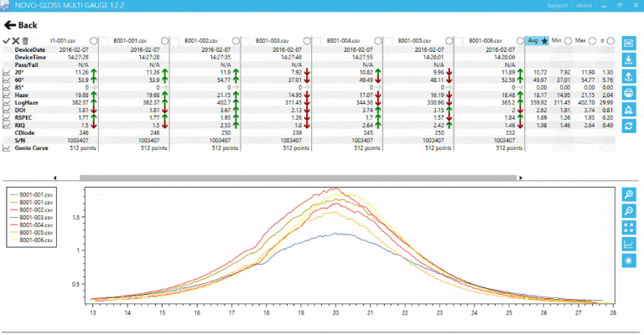The height and width of the screenshot is (335, 644).
Task: Click the X deselect icon
Action: click(16, 40)
